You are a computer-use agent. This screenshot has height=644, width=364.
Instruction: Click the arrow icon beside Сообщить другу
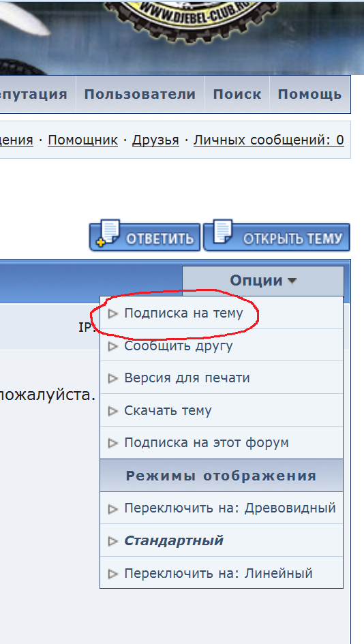pyautogui.click(x=112, y=347)
